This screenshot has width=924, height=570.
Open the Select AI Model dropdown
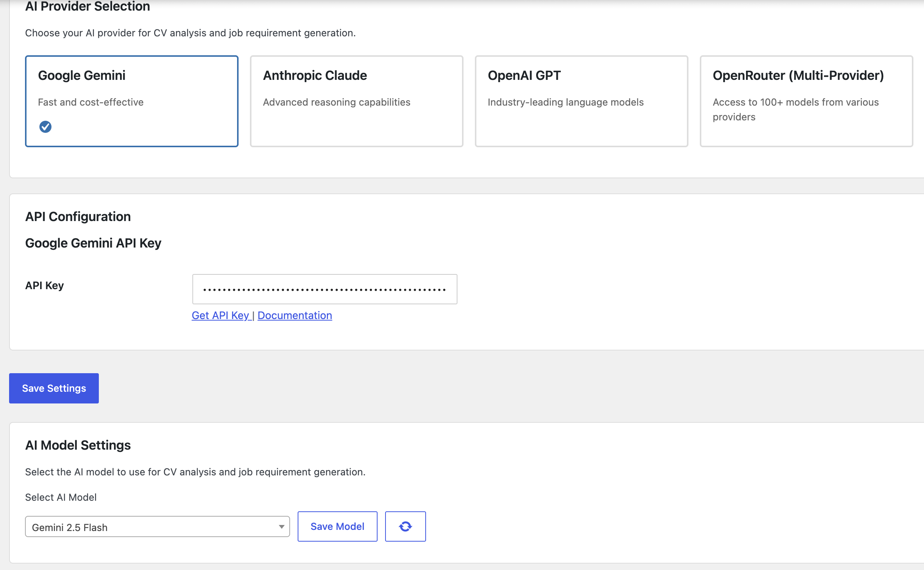point(158,527)
